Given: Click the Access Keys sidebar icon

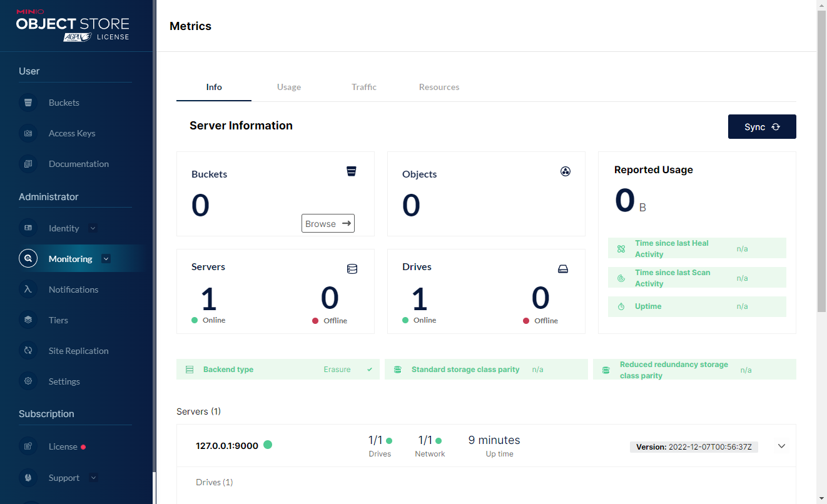Looking at the screenshot, I should click(x=28, y=133).
